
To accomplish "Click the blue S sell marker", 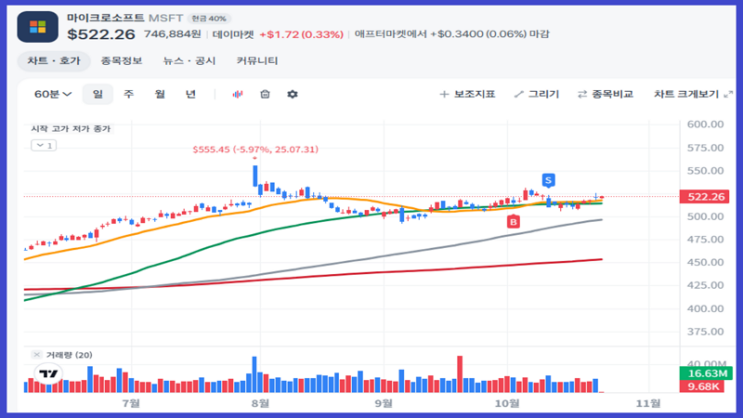I will 548,180.
